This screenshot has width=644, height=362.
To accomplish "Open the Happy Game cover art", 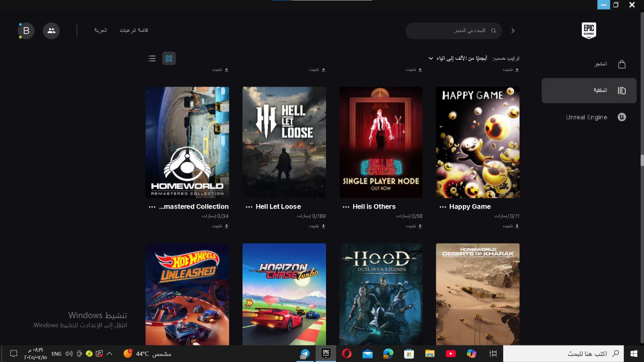I will (478, 142).
